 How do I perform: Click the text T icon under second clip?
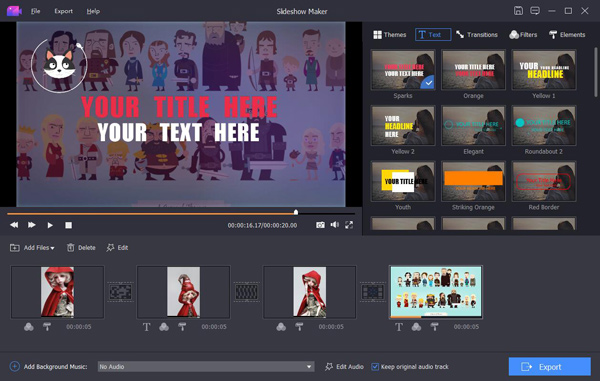point(147,327)
